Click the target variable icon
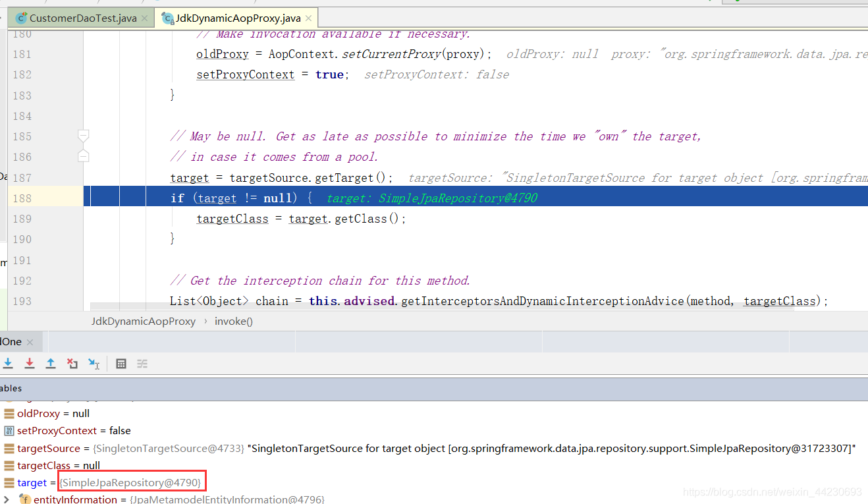868x504 pixels. point(9,483)
